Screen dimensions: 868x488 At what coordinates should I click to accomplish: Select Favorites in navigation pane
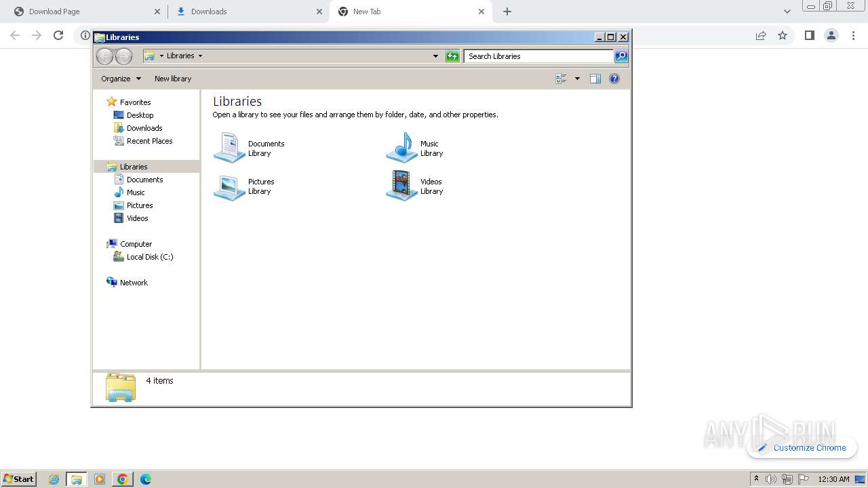135,102
